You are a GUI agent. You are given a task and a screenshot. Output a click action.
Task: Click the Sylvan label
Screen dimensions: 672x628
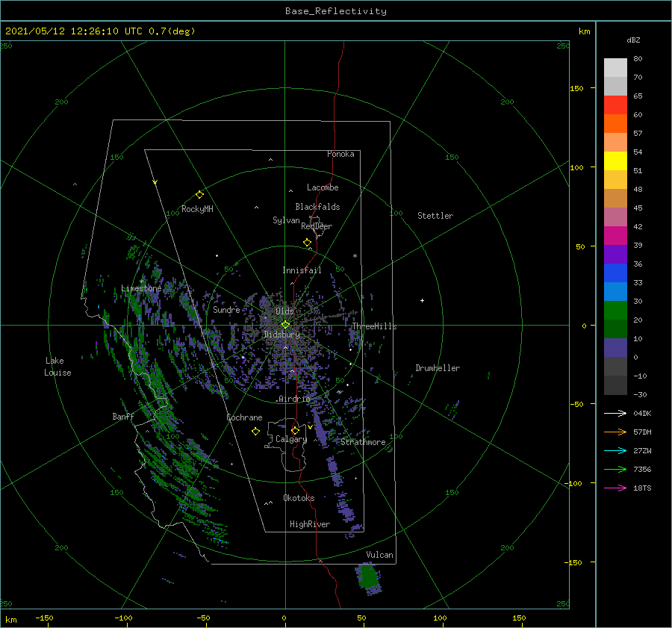286,220
